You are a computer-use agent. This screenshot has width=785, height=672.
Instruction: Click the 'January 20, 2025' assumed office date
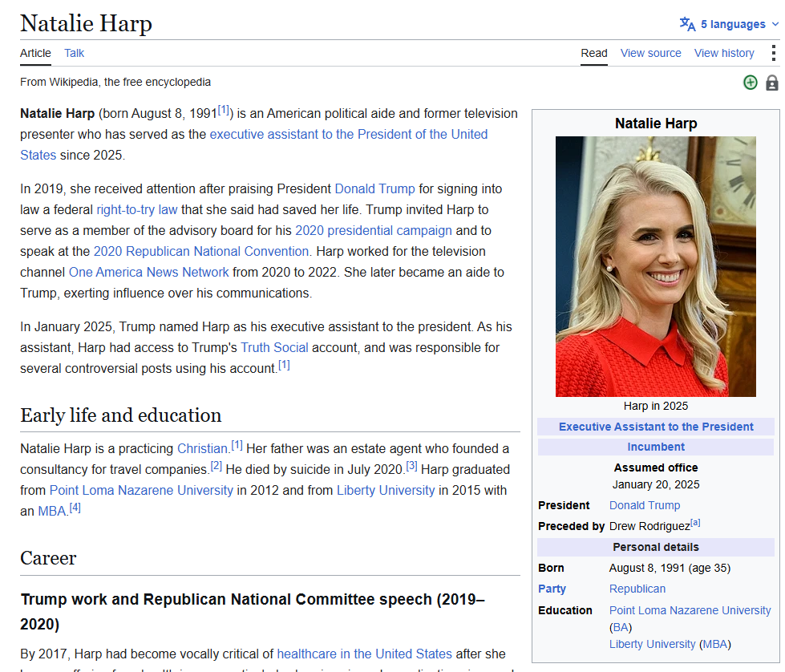656,484
